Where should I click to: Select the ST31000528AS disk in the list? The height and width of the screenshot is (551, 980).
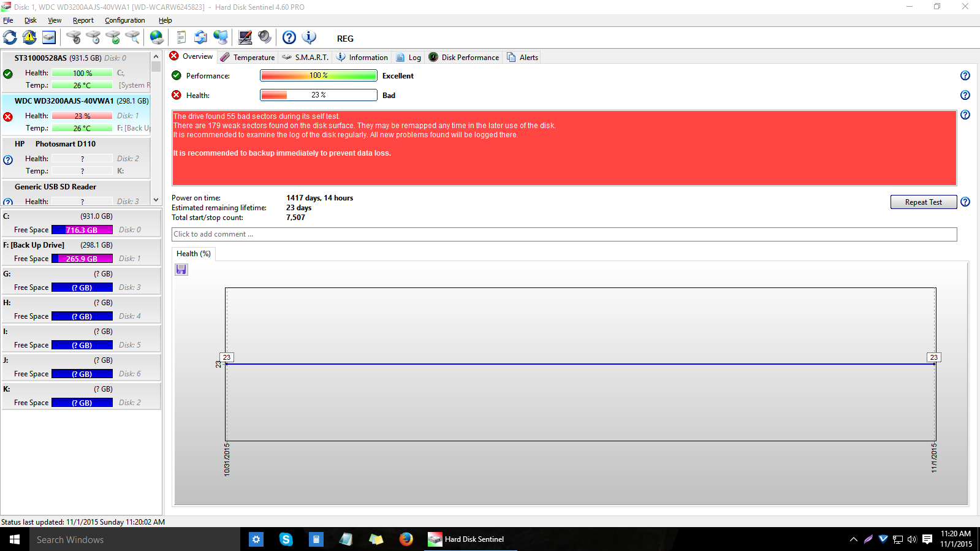76,72
